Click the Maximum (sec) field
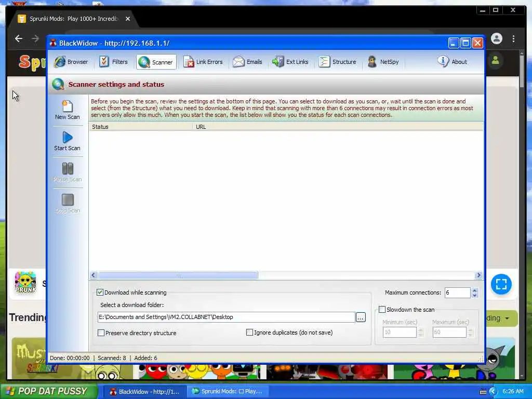Viewport: 532px width, 399px height. (449, 332)
